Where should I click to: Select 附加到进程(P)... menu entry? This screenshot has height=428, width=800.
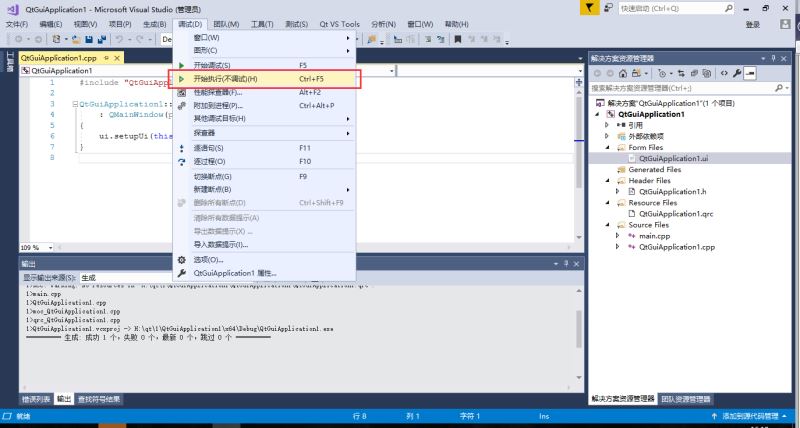point(264,106)
